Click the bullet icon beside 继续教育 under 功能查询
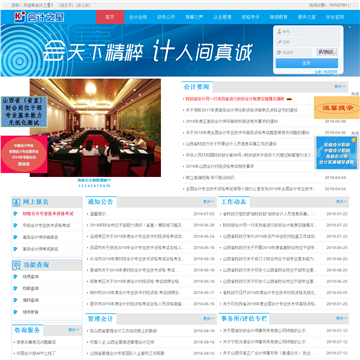 click(15, 312)
